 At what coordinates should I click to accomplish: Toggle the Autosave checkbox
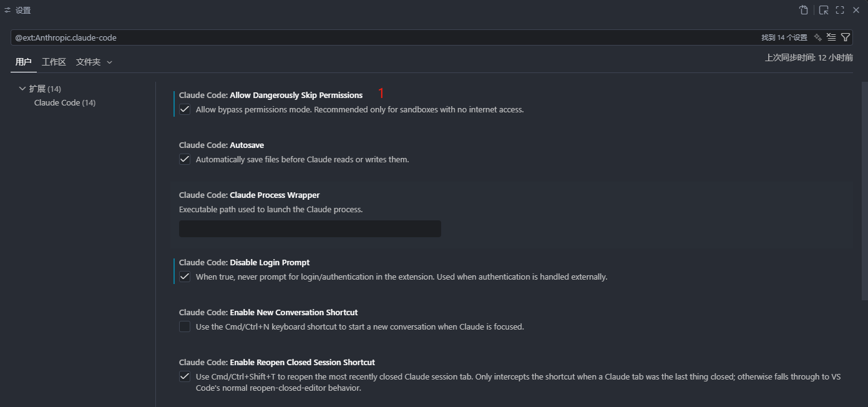[185, 159]
